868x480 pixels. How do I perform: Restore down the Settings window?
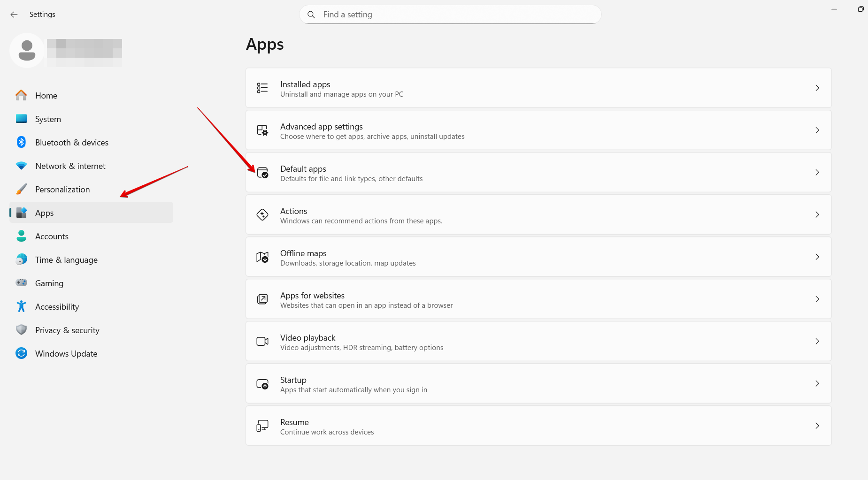tap(860, 9)
